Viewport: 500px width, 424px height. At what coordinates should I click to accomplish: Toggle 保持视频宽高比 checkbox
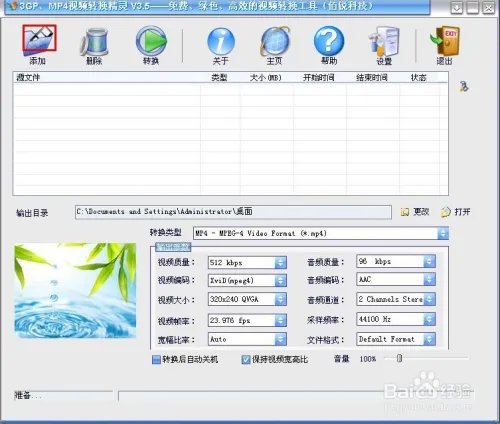click(246, 359)
